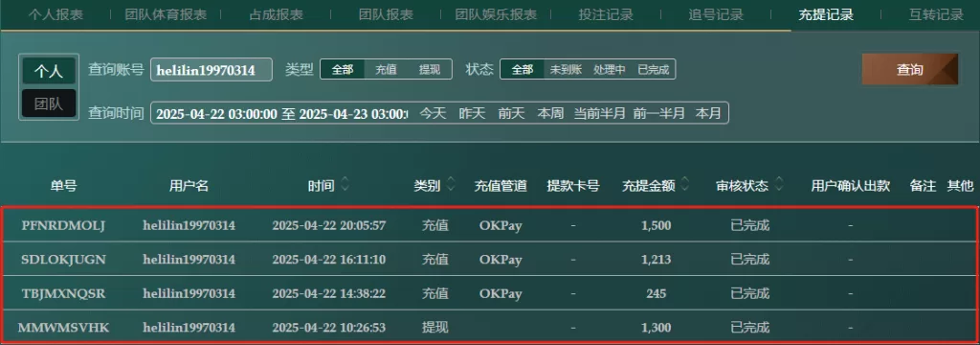Open the 查询时间 date range field
Screen dimensions: 980x345
coord(280,114)
